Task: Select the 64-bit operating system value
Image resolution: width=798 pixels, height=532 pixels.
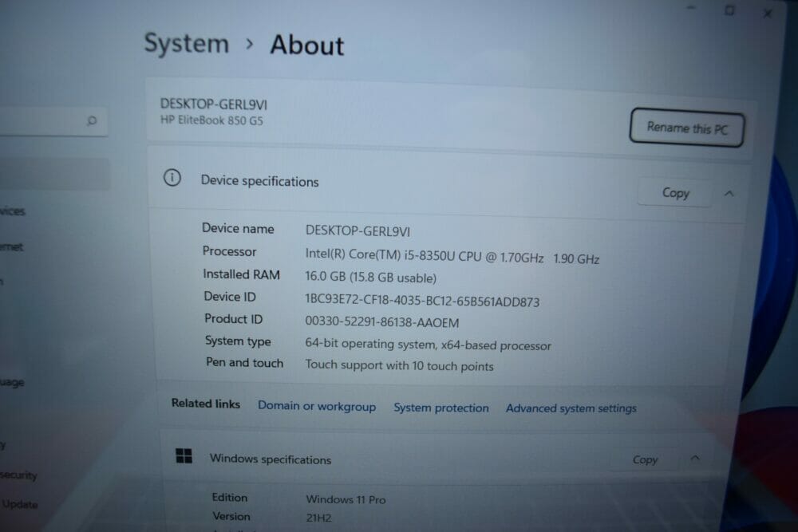Action: (x=428, y=345)
